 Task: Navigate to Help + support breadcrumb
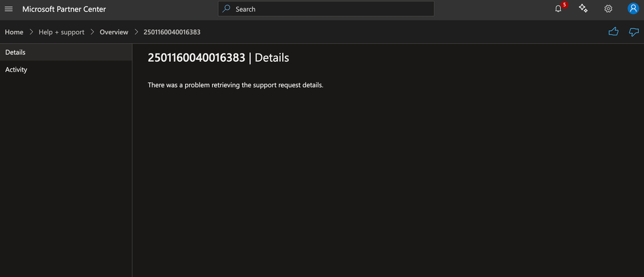61,32
